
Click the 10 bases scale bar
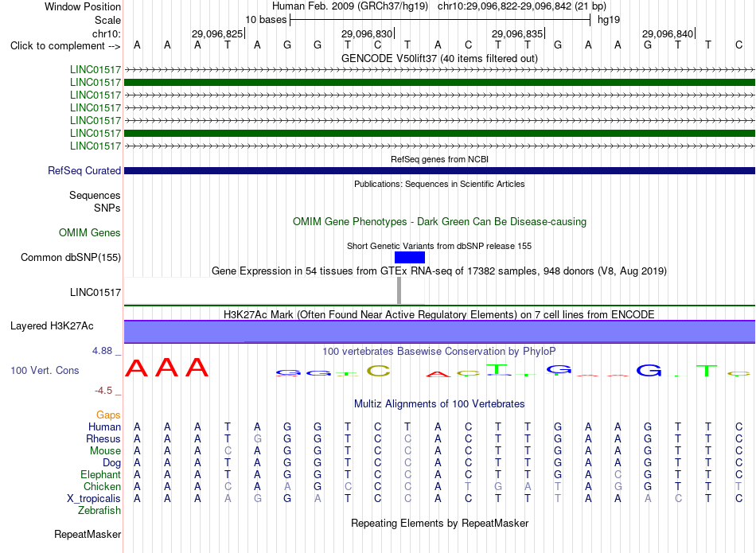440,20
